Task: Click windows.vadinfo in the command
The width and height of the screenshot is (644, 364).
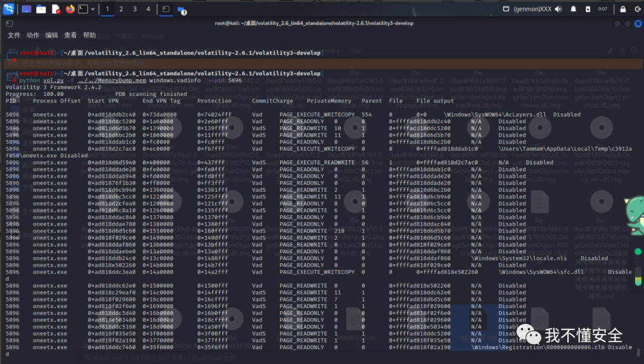Action: 175,80
